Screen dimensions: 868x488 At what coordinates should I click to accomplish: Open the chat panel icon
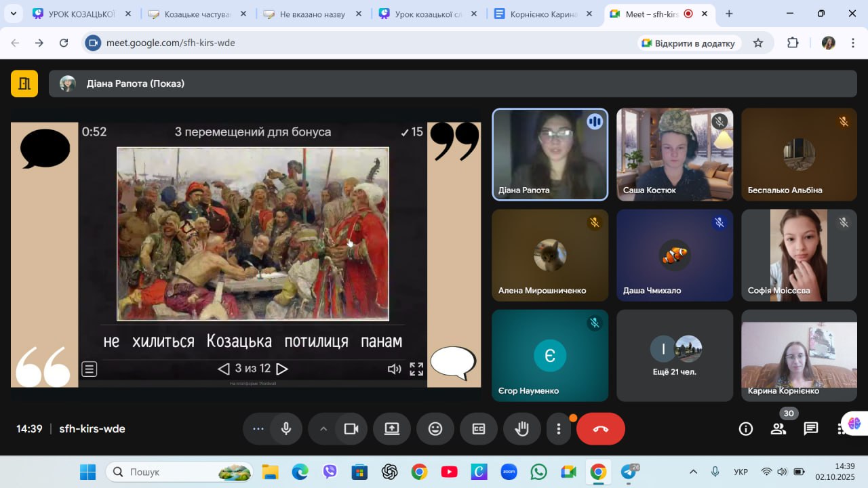coord(810,428)
